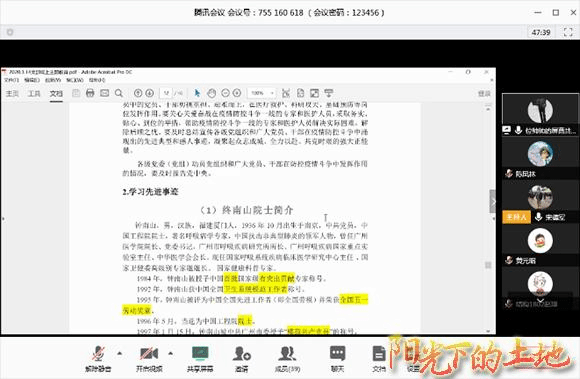This screenshot has width=580, height=379.
Task: Open the 工具 Tools tab in Acrobat
Action: pyautogui.click(x=34, y=94)
